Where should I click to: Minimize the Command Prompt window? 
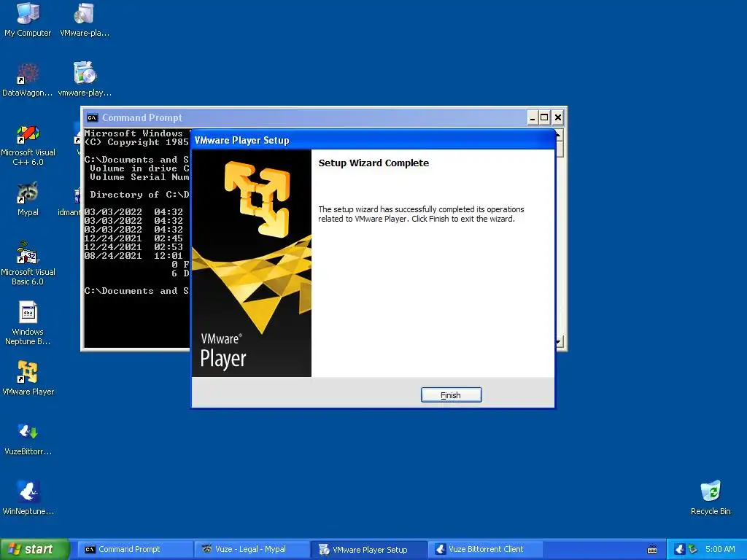coord(533,117)
